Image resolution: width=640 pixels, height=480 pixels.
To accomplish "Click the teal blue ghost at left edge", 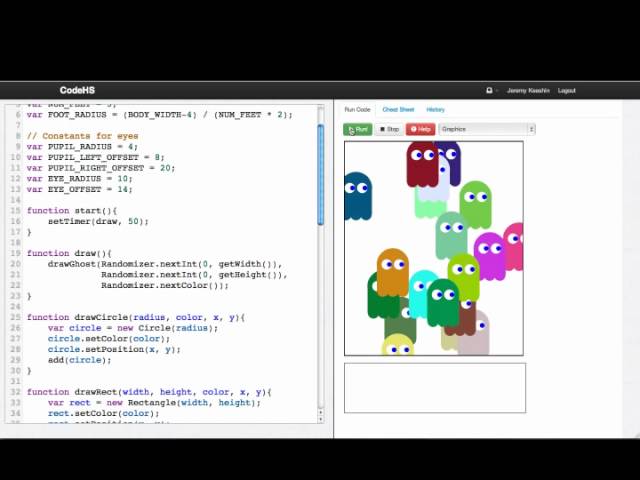I will tap(358, 196).
